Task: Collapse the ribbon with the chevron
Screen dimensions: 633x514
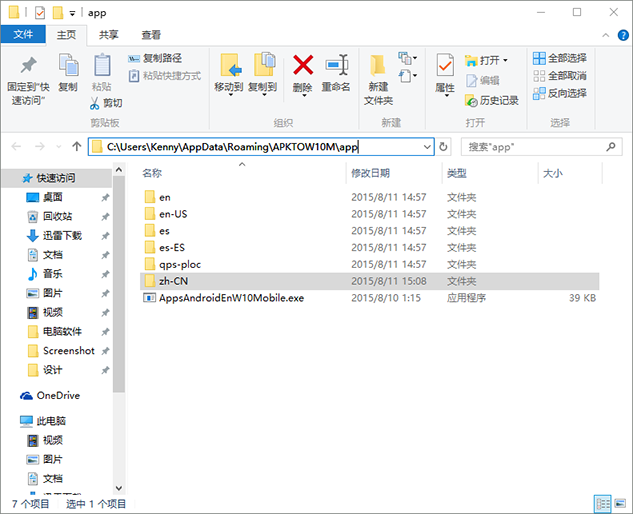Action: (606, 36)
